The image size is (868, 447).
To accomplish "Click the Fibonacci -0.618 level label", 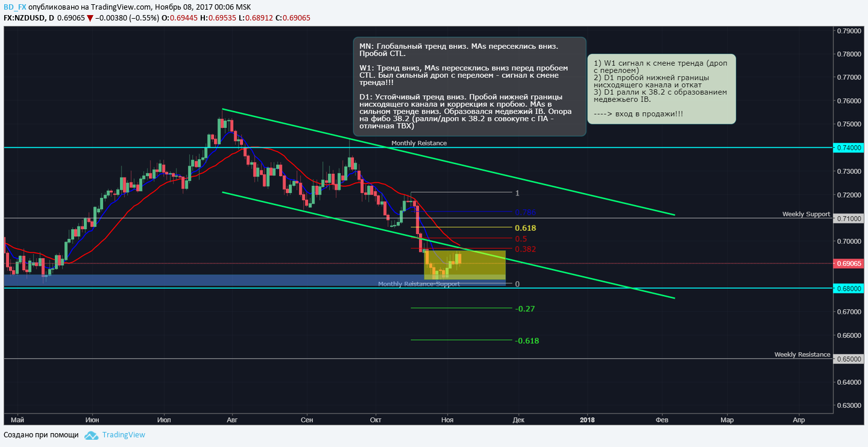I will (x=527, y=341).
